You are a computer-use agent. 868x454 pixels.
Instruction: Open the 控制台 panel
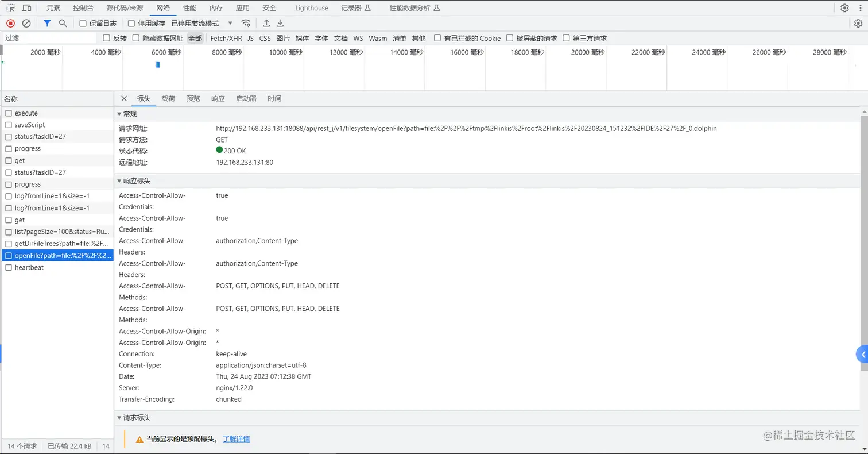tap(84, 8)
